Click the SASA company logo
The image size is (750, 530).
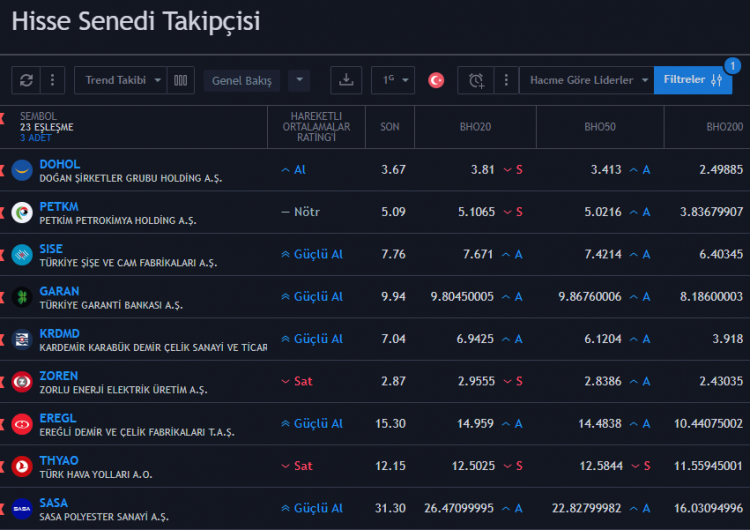pyautogui.click(x=22, y=509)
